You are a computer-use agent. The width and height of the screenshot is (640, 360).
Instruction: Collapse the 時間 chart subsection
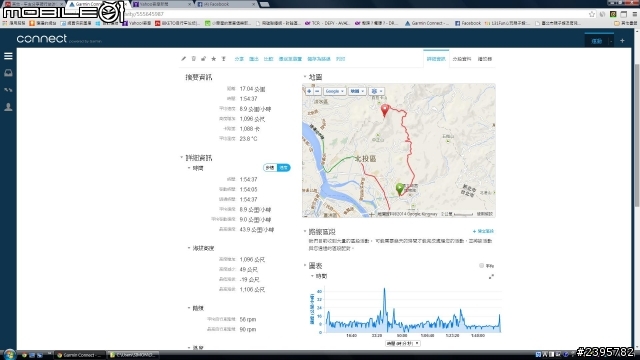(312, 276)
